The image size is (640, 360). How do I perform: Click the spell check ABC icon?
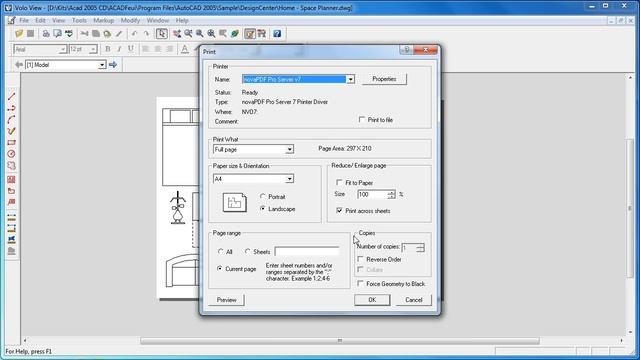pos(69,33)
